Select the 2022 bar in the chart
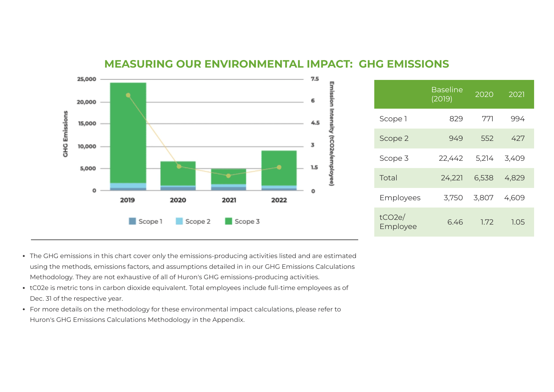 (279, 171)
